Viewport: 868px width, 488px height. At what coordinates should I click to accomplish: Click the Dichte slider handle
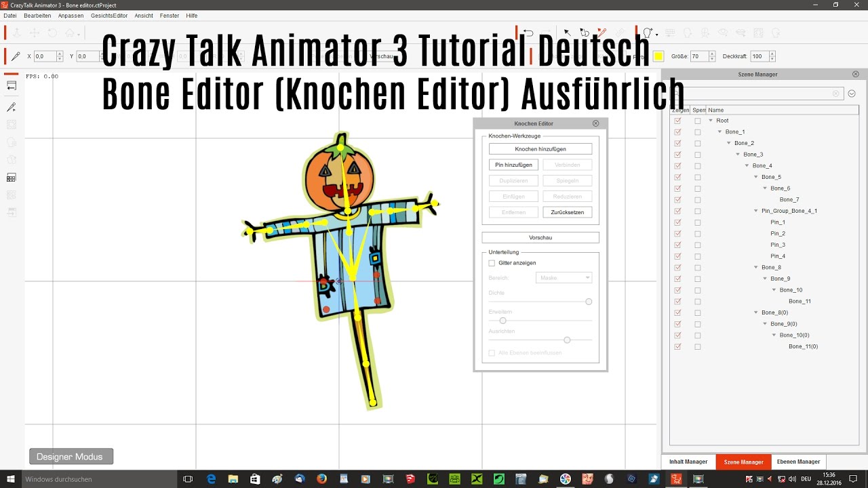589,302
